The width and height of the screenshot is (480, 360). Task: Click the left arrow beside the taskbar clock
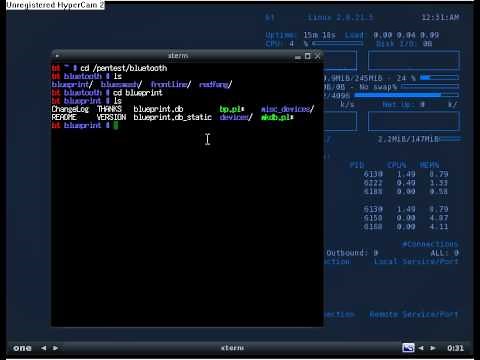click(x=421, y=348)
